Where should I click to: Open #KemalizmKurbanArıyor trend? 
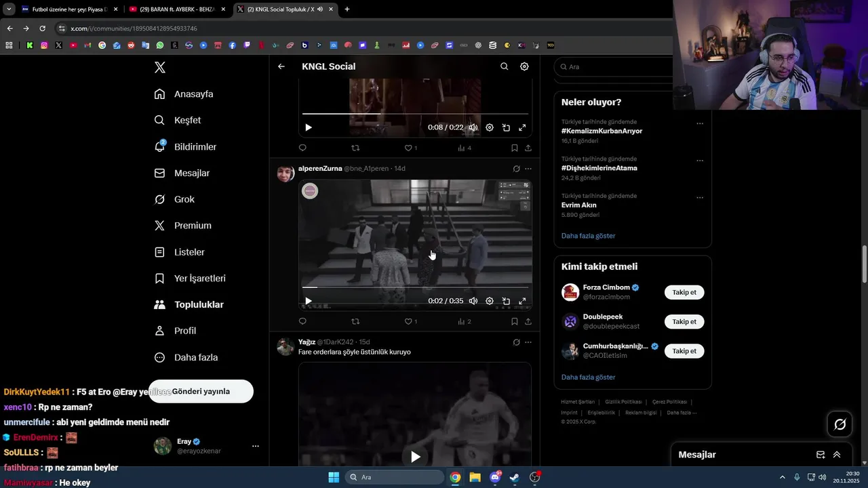(x=601, y=131)
